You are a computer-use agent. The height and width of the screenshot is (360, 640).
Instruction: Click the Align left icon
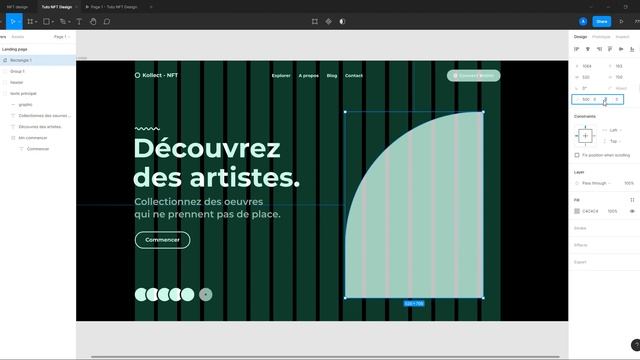click(577, 49)
